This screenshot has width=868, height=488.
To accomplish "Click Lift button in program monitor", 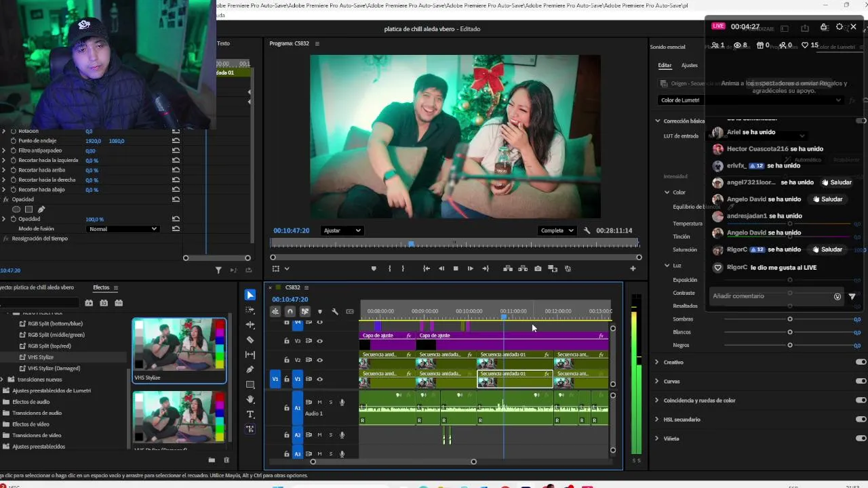I will [x=508, y=268].
